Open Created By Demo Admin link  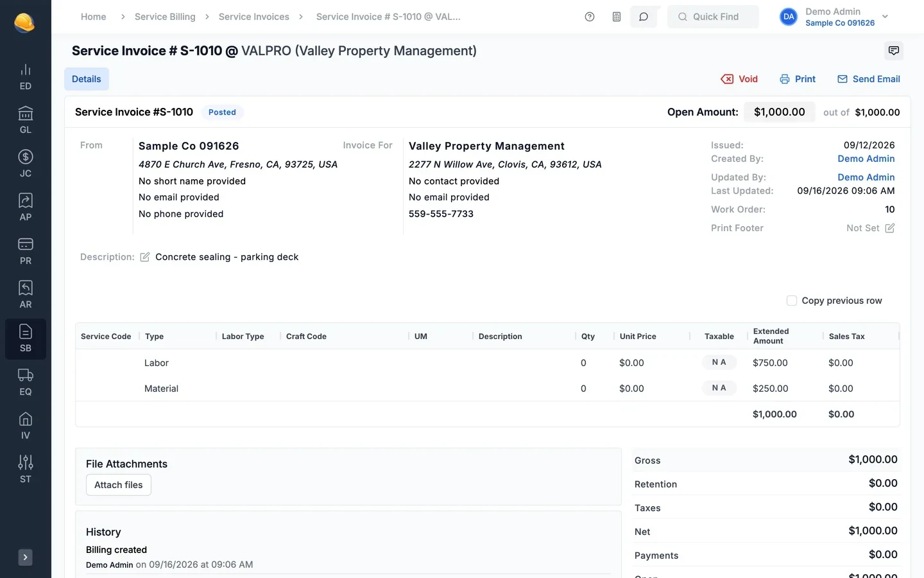click(x=866, y=159)
